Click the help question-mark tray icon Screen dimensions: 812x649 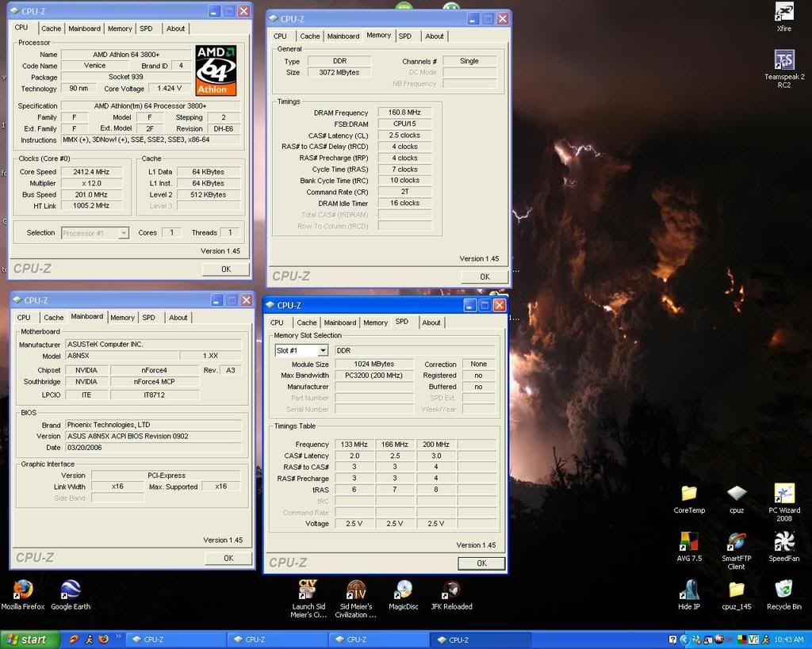[672, 639]
